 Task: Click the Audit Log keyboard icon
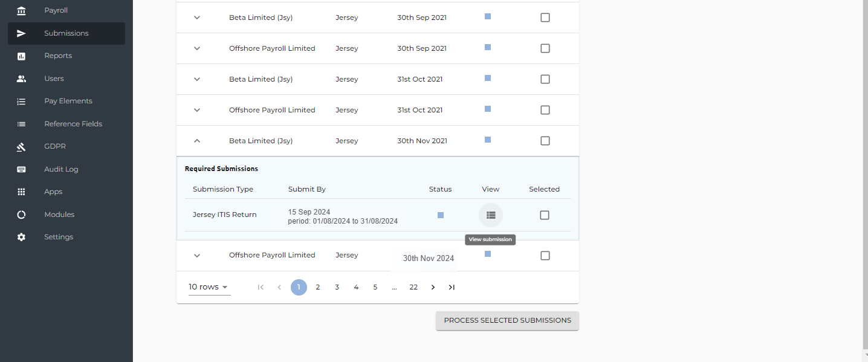point(21,169)
